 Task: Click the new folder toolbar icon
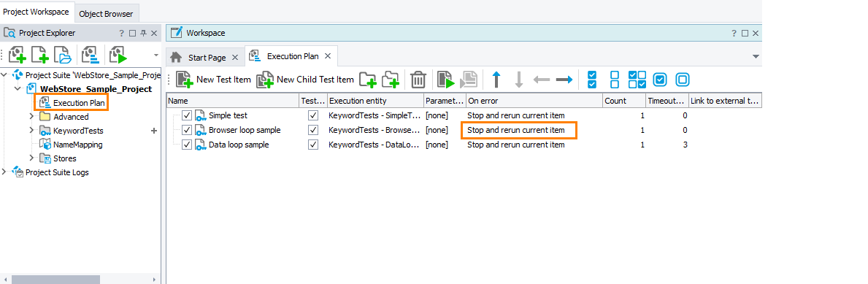[x=368, y=80]
